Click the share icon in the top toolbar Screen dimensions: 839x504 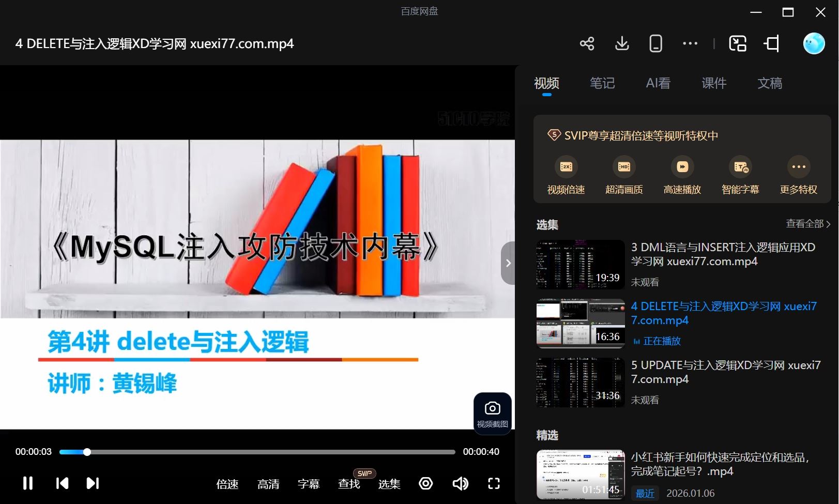tap(587, 43)
